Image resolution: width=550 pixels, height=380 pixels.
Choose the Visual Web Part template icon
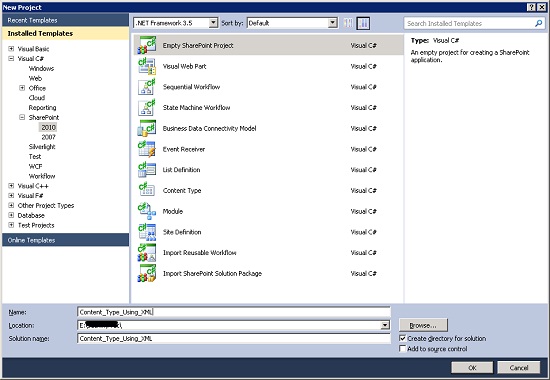(x=147, y=66)
